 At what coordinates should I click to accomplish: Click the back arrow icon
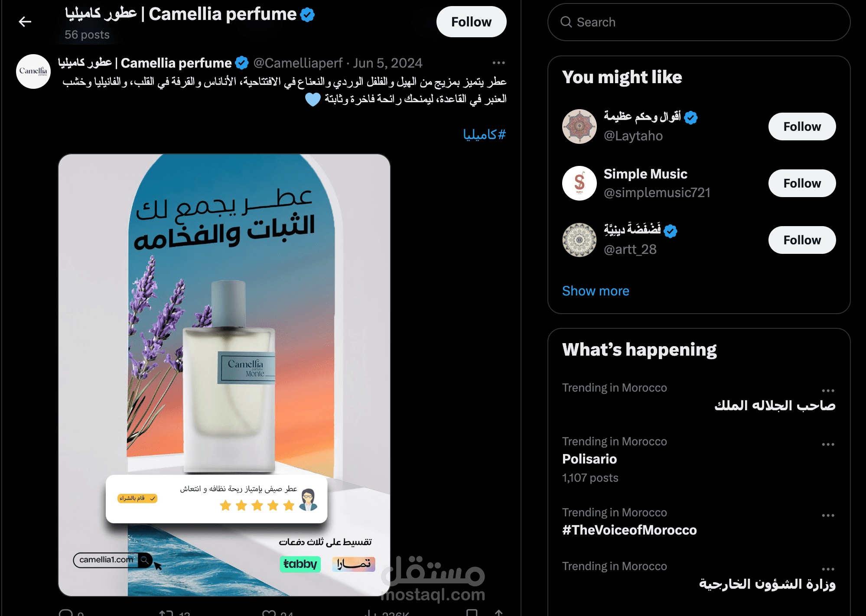tap(25, 21)
